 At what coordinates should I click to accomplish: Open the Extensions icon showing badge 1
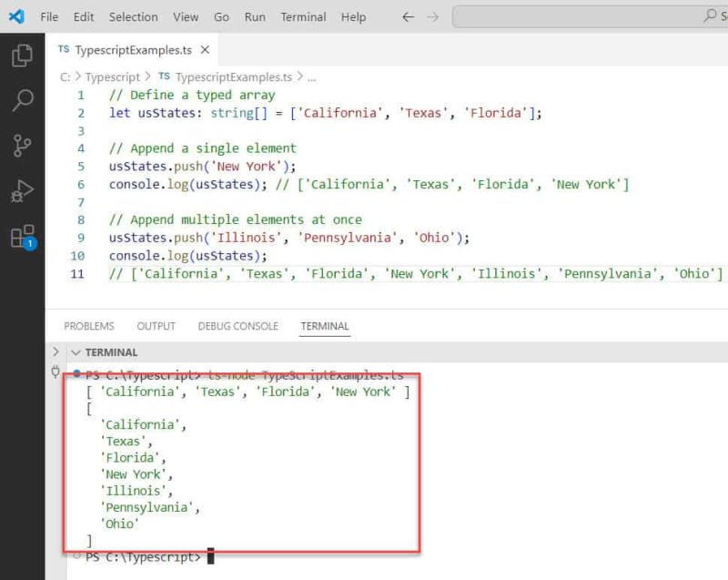[x=22, y=235]
